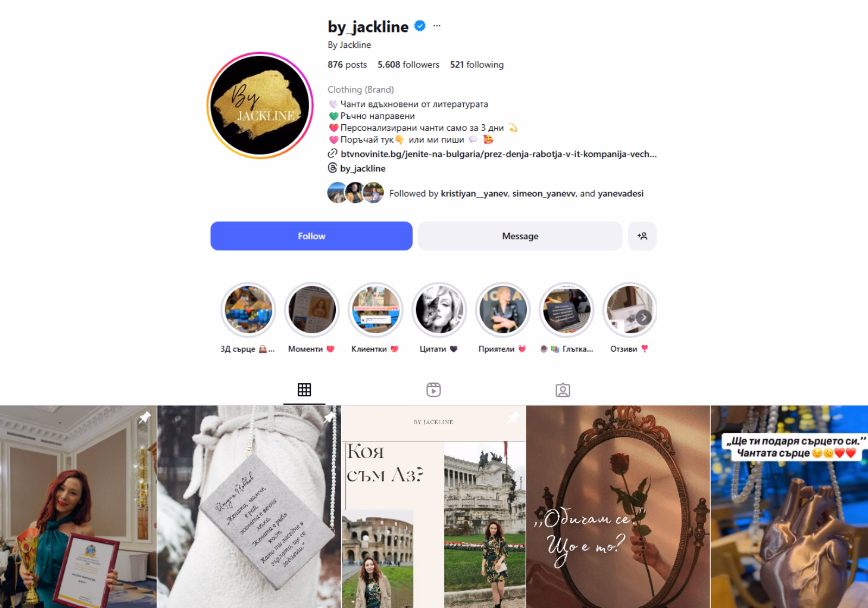Message the by_jackline account
Image resolution: width=868 pixels, height=608 pixels.
520,236
